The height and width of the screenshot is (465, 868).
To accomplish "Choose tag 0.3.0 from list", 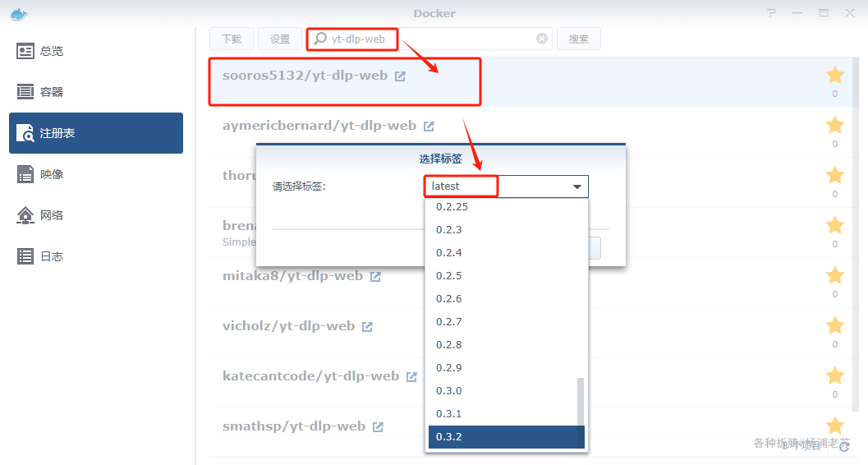I will tap(507, 390).
